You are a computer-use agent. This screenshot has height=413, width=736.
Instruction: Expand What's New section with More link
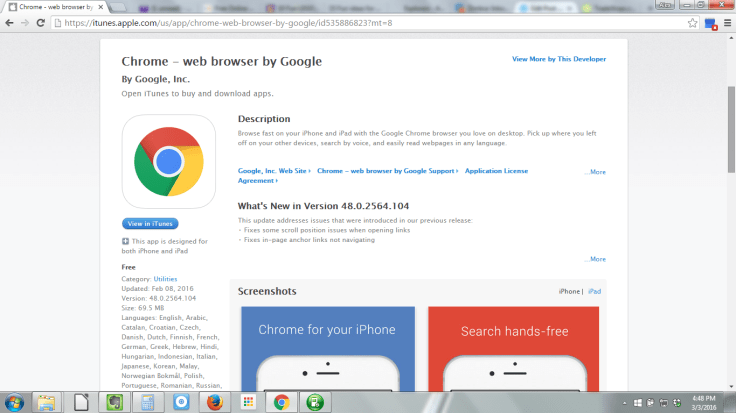pyautogui.click(x=596, y=259)
